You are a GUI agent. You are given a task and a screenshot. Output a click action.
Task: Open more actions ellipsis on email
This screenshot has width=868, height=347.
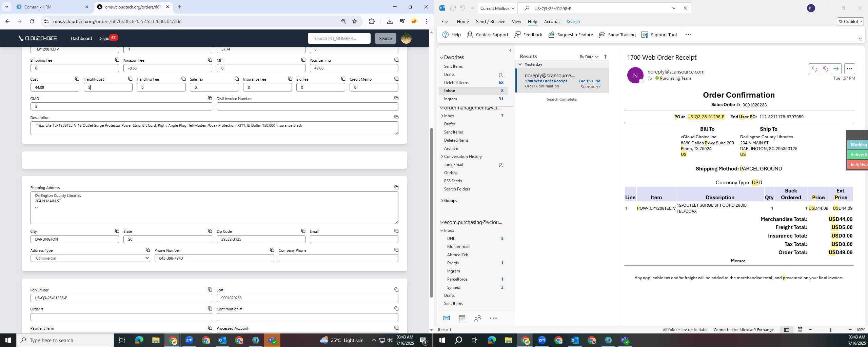click(x=849, y=69)
